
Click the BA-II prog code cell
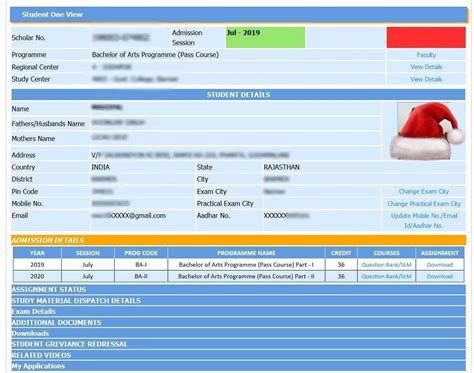click(x=141, y=276)
